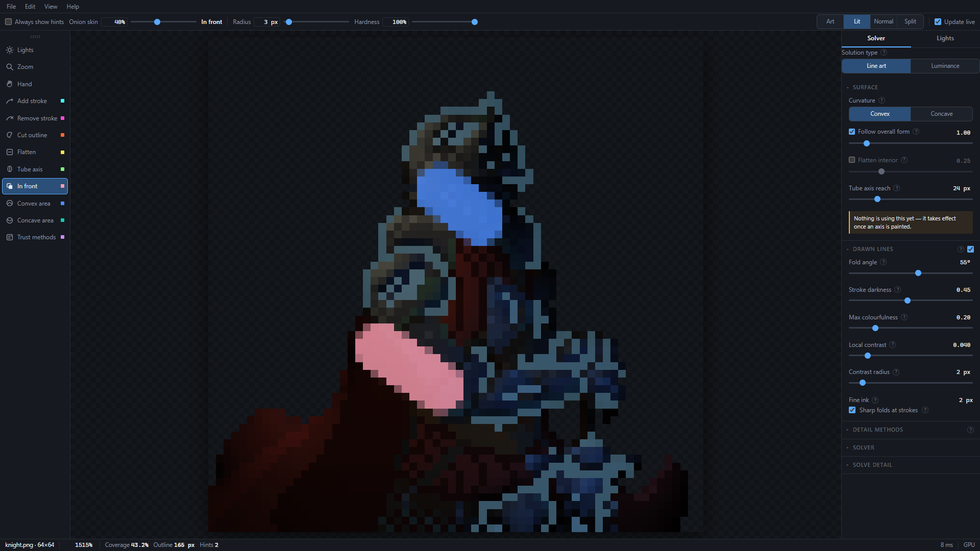This screenshot has height=551, width=980.
Task: Expand the SOLVE DETAIL section
Action: (x=872, y=465)
